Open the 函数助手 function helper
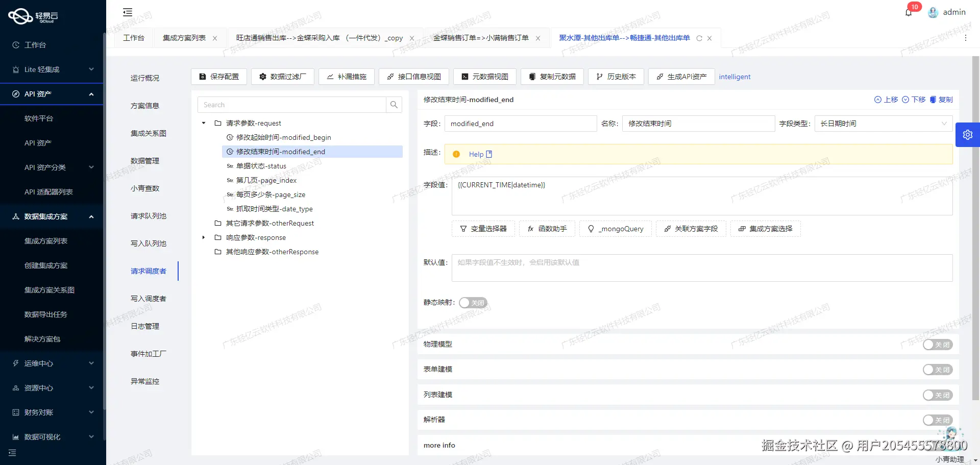The width and height of the screenshot is (980, 465). [546, 229]
